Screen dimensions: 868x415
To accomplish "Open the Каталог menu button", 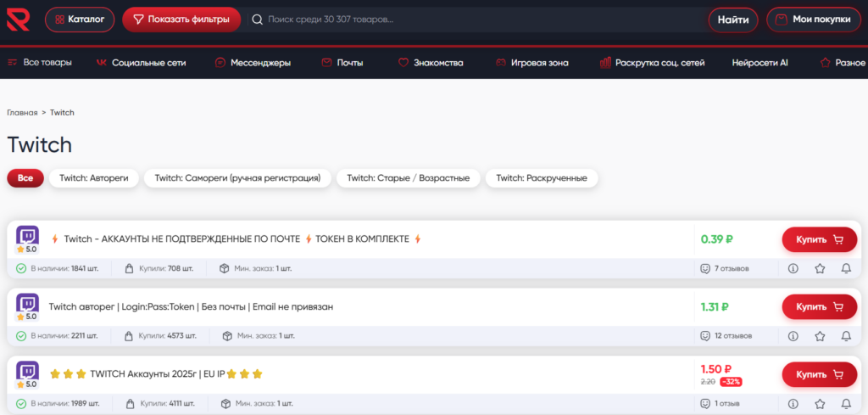I will tap(80, 20).
